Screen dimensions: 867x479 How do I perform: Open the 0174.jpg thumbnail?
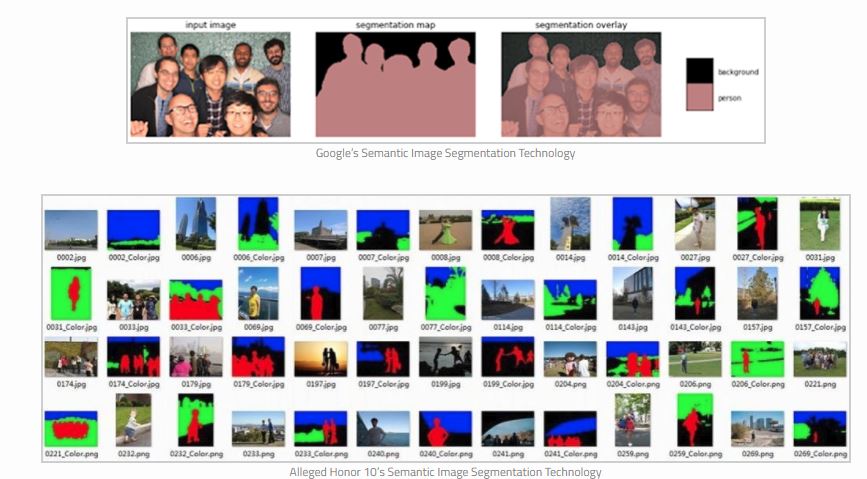[71, 357]
